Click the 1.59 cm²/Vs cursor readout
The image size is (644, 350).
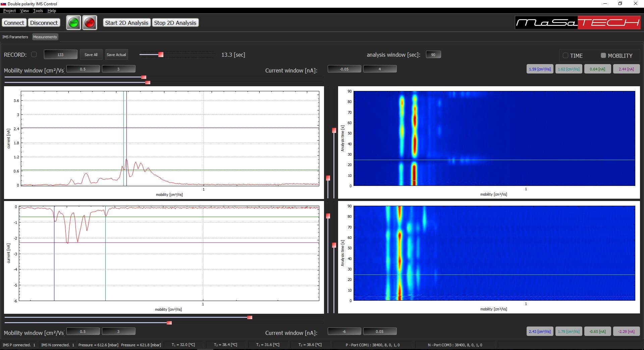540,69
